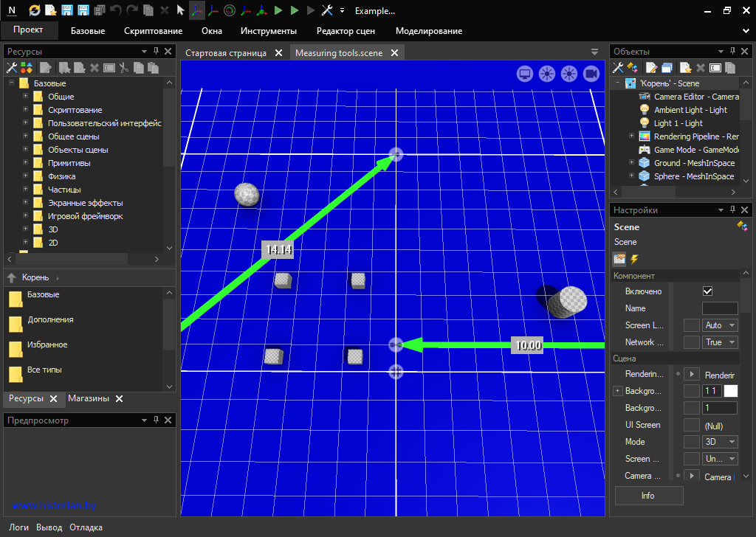Open the Network True dropdown
Screen dimensions: 756x537
pos(720,342)
